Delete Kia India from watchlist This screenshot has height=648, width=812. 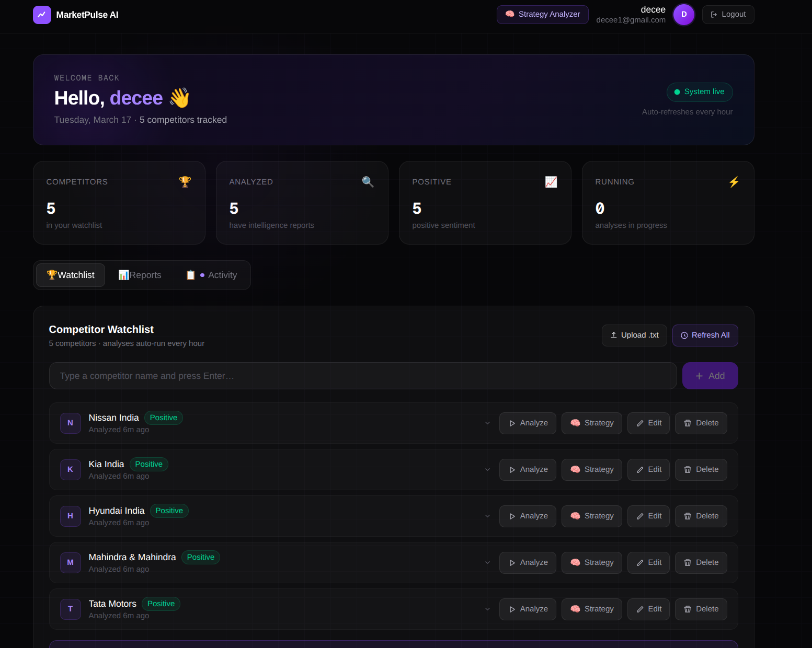(x=701, y=470)
